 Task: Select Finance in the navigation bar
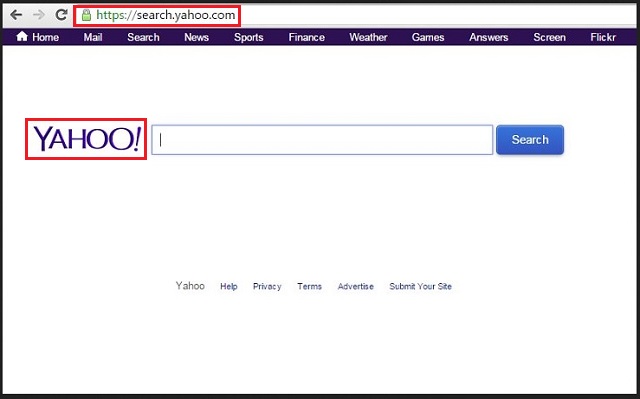click(307, 37)
